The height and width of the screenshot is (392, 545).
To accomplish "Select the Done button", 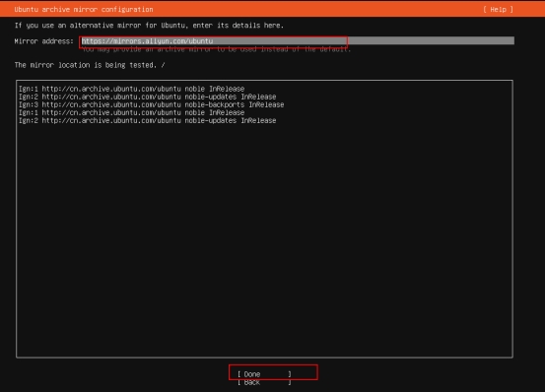I will pos(264,374).
